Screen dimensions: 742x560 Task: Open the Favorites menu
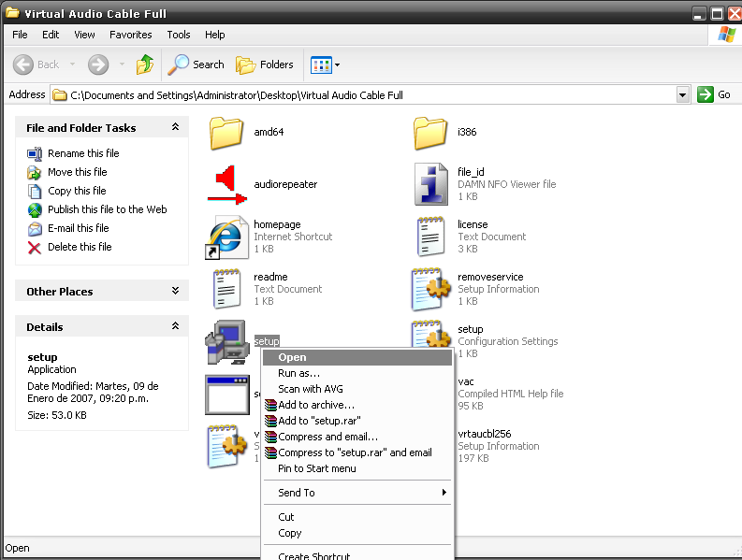click(x=131, y=35)
